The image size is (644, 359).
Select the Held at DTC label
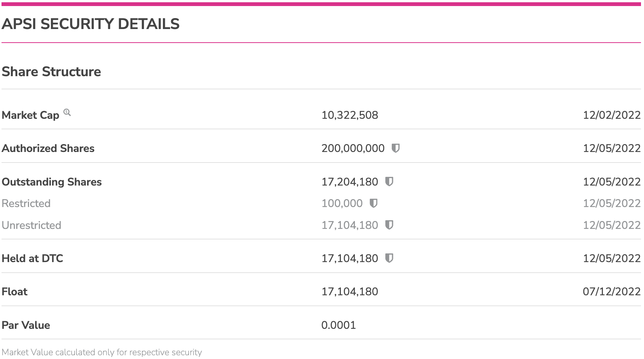click(x=32, y=258)
